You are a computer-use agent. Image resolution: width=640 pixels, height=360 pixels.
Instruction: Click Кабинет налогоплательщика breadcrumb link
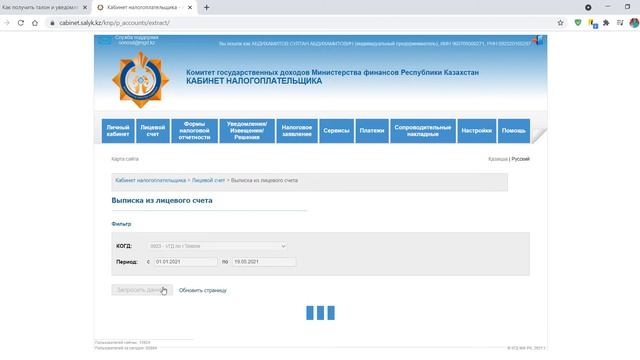click(x=151, y=180)
